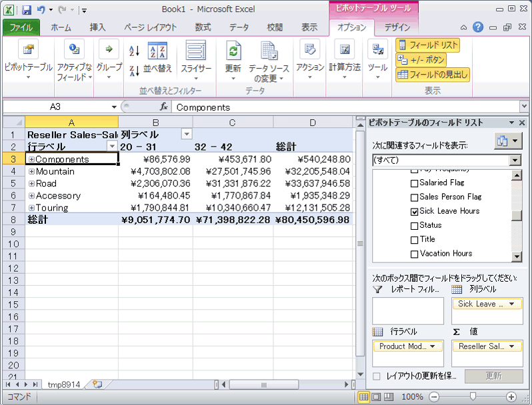Check the Status field
Viewport: 532px width, 405px height.
(414, 226)
